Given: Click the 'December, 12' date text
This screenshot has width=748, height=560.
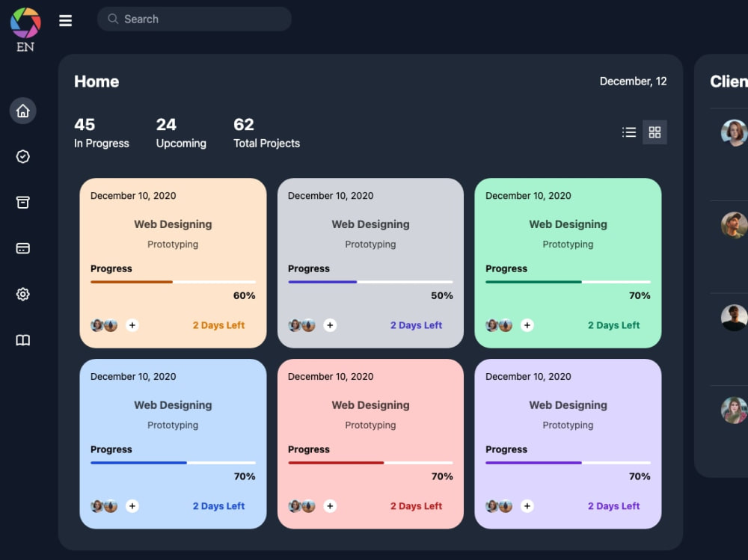Looking at the screenshot, I should [633, 81].
